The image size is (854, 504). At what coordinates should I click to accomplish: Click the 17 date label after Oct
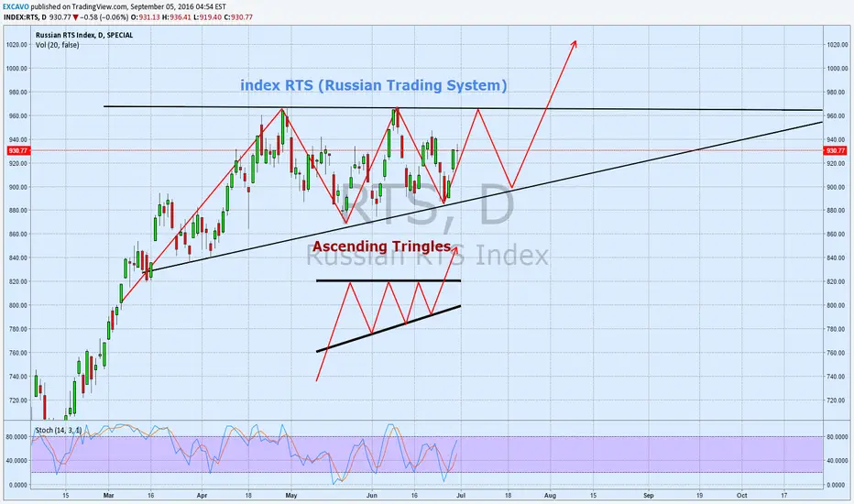(x=783, y=496)
